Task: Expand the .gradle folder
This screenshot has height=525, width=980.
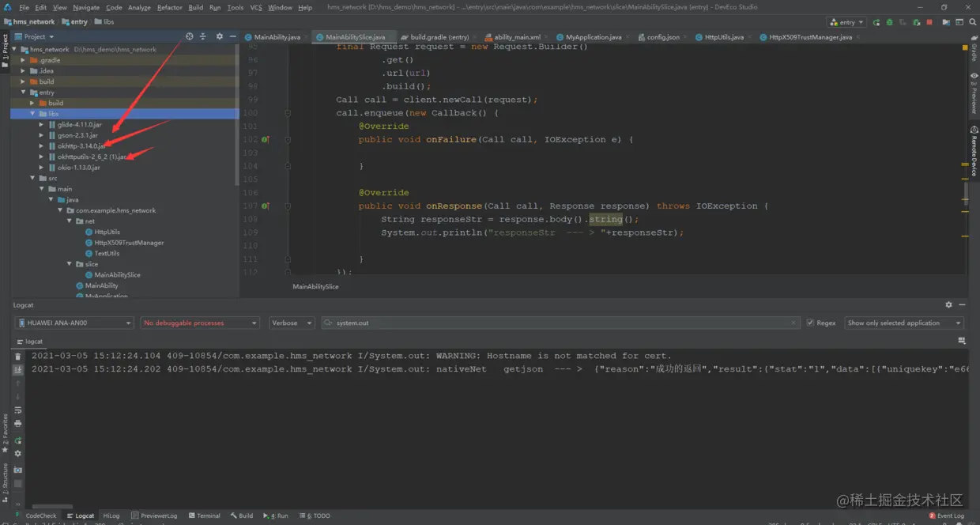Action: 23,60
